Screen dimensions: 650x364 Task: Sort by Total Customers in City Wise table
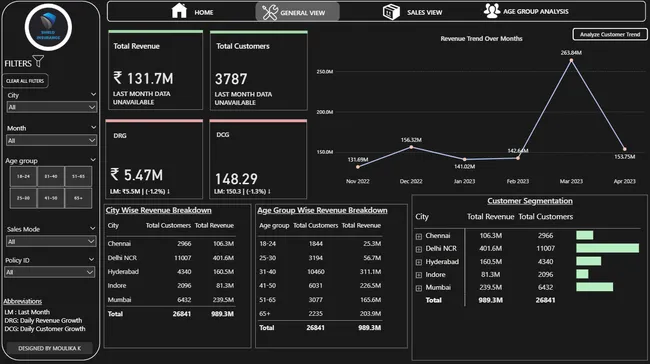point(168,226)
